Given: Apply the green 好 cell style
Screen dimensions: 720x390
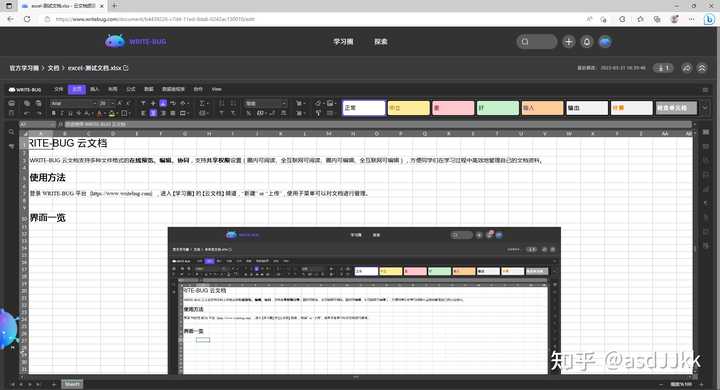Looking at the screenshot, I should (497, 108).
